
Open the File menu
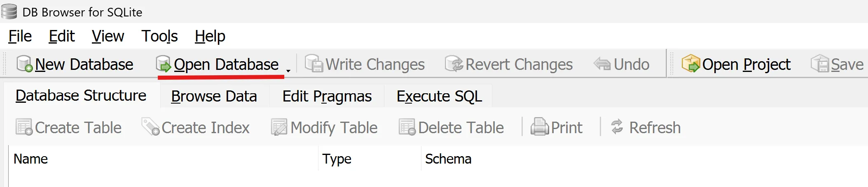pos(20,36)
